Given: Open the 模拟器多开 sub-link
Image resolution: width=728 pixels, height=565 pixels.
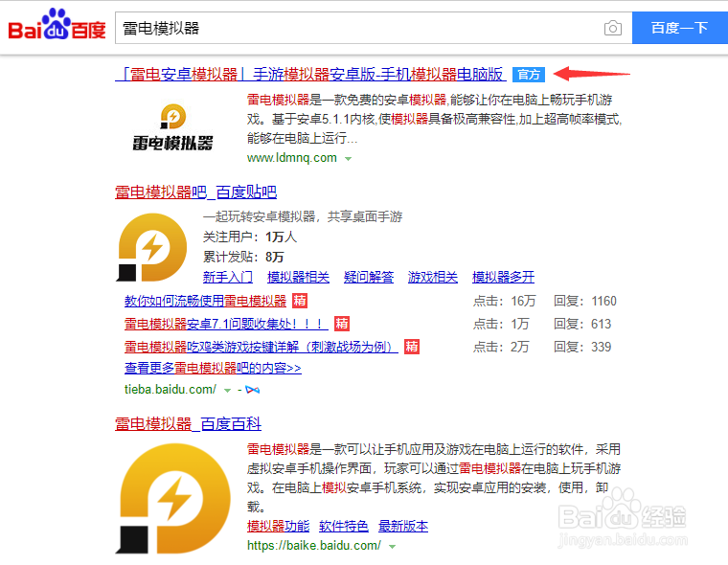Looking at the screenshot, I should coord(503,277).
